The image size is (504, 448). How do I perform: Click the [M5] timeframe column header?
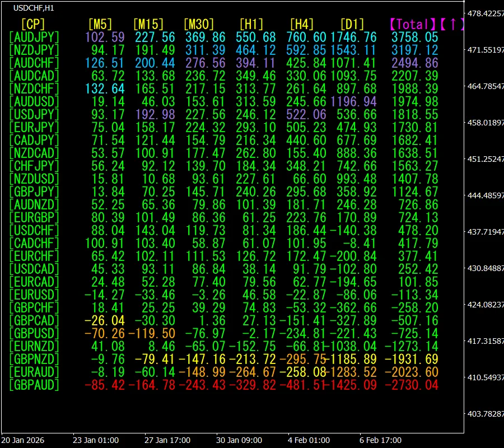click(100, 24)
